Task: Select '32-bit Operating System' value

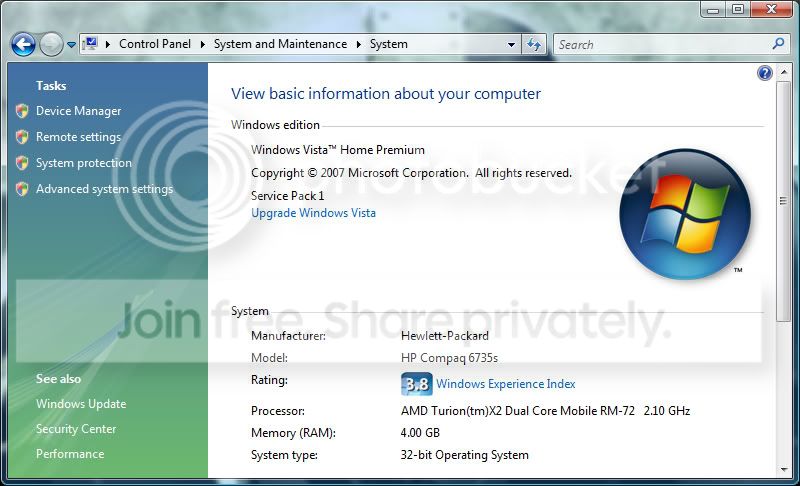Action: tap(464, 454)
